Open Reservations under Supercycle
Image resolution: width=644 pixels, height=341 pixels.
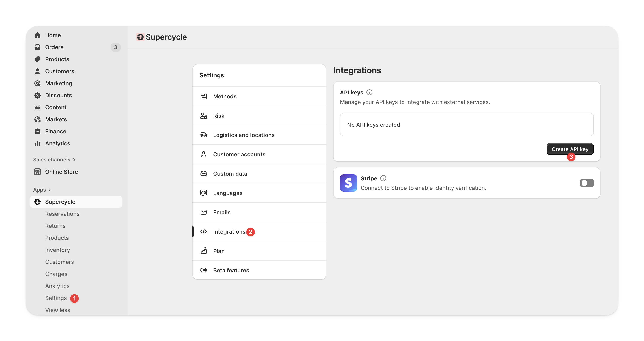pyautogui.click(x=62, y=214)
